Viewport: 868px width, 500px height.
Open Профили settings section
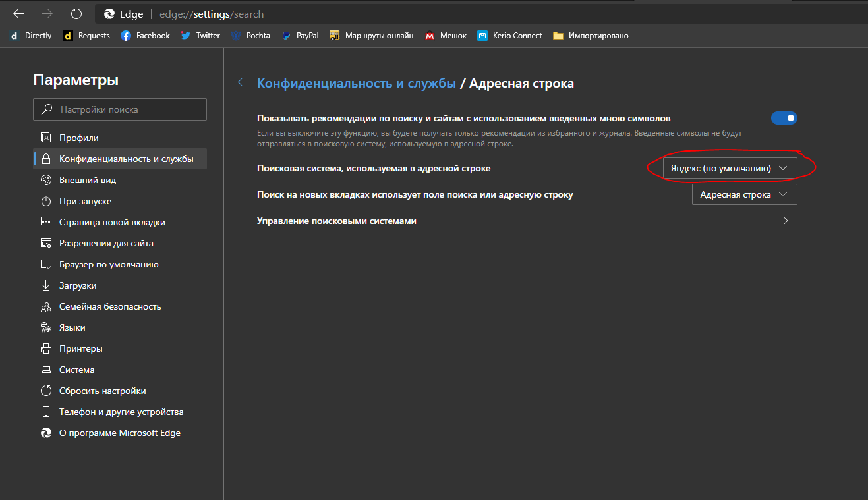(119, 138)
